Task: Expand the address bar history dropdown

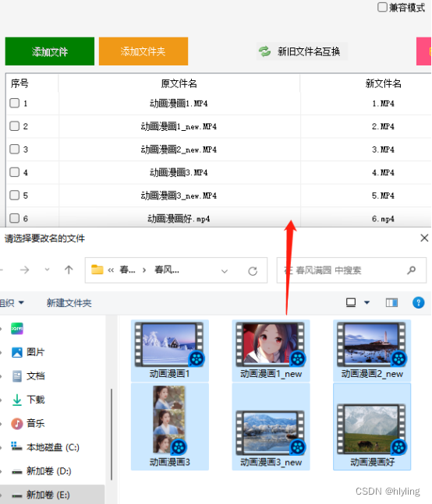Action: [x=225, y=271]
